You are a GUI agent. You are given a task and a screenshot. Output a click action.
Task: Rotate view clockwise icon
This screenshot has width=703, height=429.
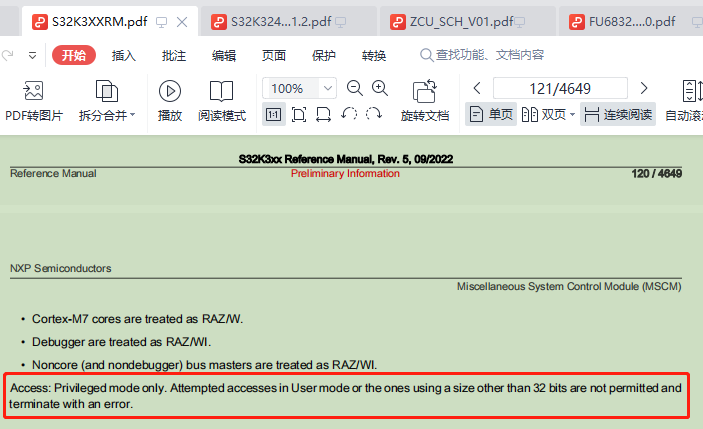click(x=373, y=114)
